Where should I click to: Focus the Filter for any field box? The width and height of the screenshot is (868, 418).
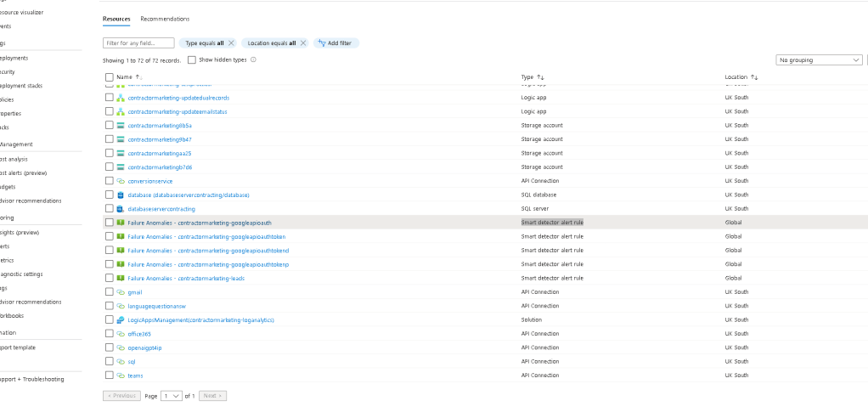[x=138, y=42]
